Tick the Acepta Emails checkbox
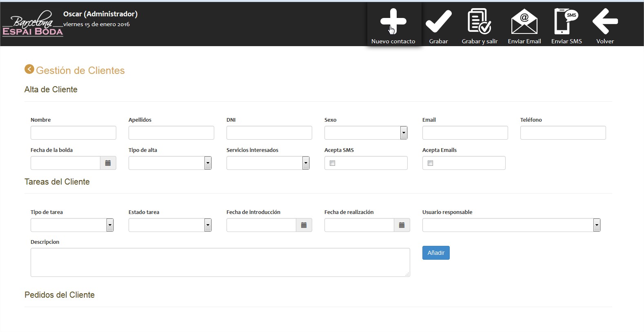 (431, 163)
